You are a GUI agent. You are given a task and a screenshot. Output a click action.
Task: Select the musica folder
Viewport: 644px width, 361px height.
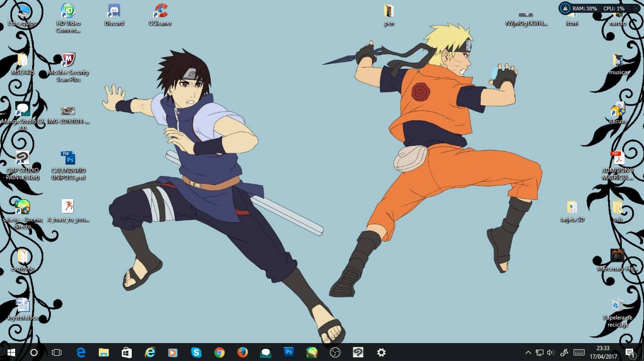click(618, 64)
